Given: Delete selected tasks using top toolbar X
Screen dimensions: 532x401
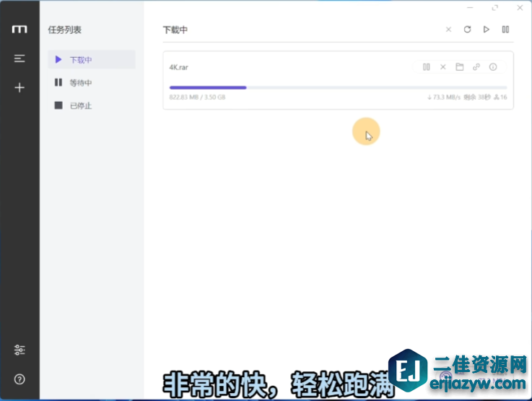Looking at the screenshot, I should click(x=448, y=30).
